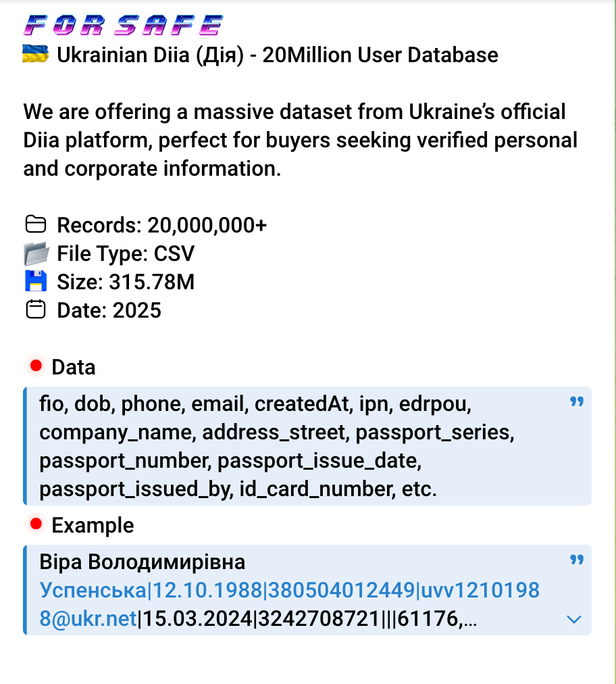Screen dimensions: 616x684
Task: Click the Ukrainian Diia database title
Action: 278,55
